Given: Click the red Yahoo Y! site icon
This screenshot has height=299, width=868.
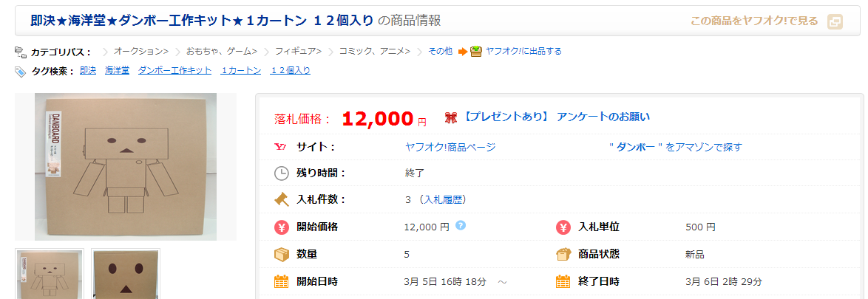Looking at the screenshot, I should coord(281,147).
